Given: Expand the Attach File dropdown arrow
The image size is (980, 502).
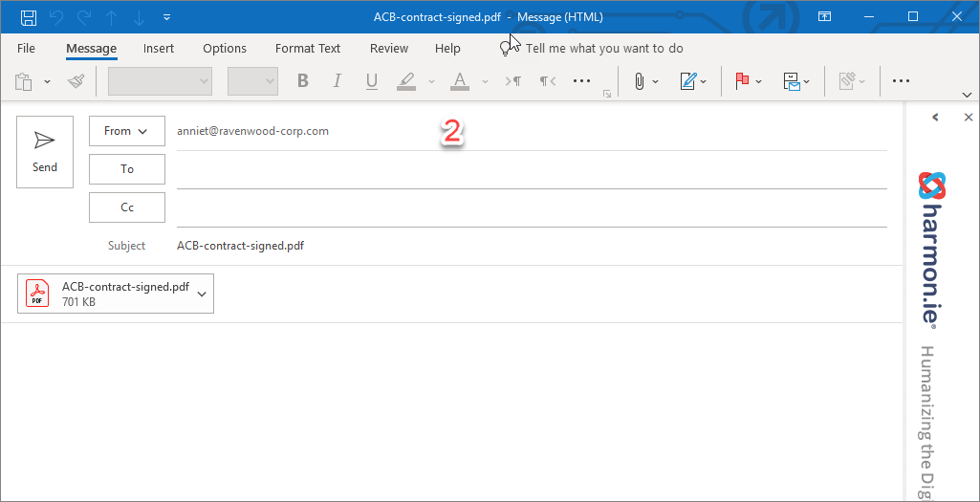Looking at the screenshot, I should pyautogui.click(x=656, y=81).
